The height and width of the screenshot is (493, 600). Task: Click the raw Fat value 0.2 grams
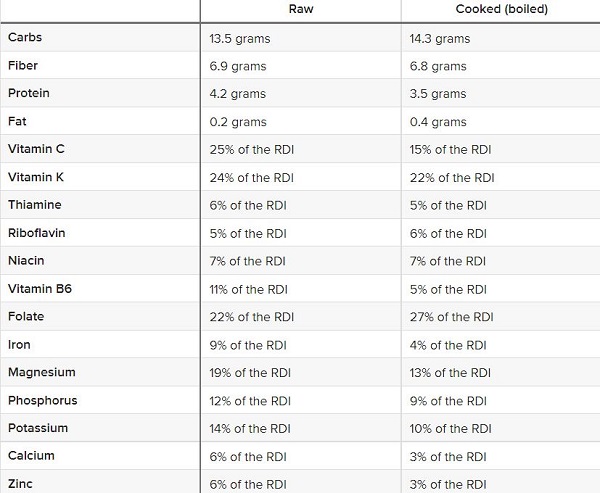click(x=238, y=122)
